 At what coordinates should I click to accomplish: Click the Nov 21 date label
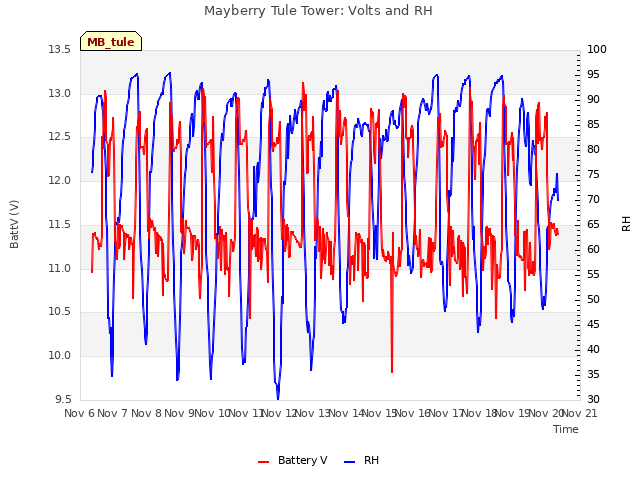coord(580,413)
